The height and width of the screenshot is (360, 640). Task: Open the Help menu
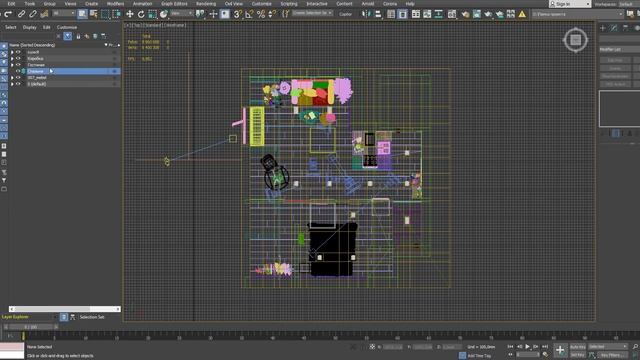pos(410,4)
